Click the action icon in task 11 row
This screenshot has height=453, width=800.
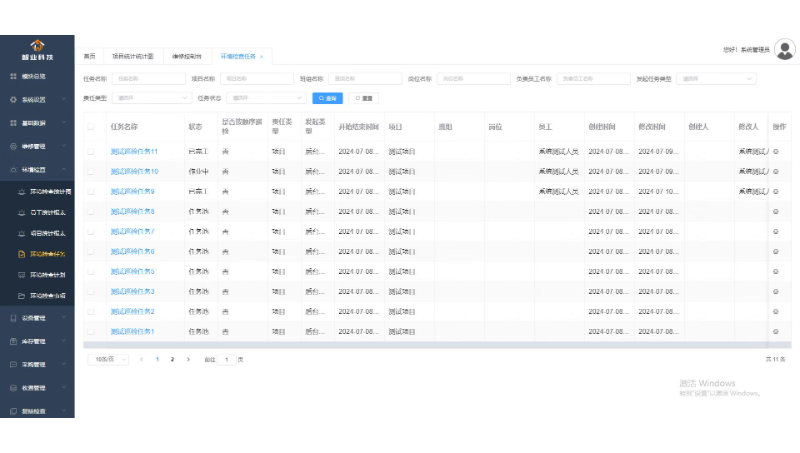tap(776, 152)
